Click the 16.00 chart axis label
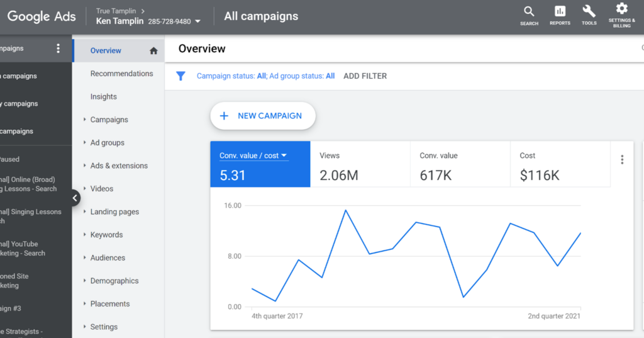Image resolution: width=644 pixels, height=338 pixels. 233,206
